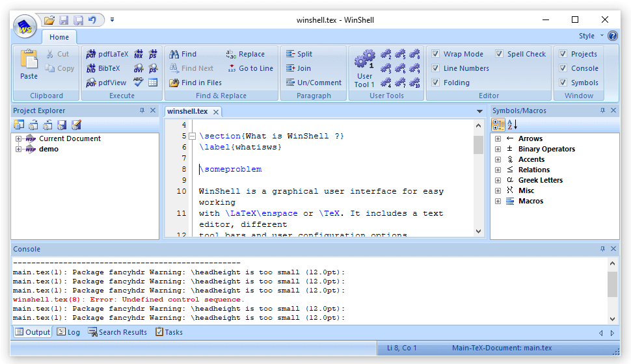Switch to the Log tab
This screenshot has height=364, width=631.
point(68,332)
